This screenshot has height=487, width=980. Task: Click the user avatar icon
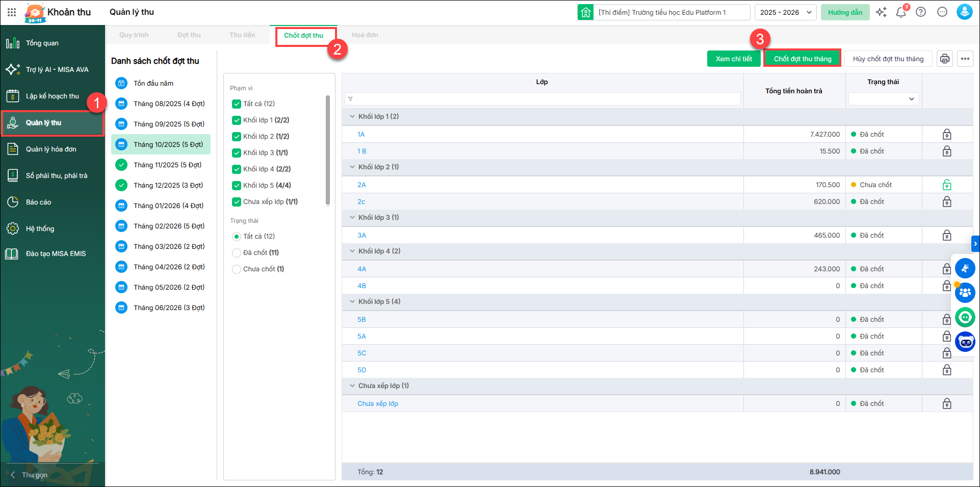coord(964,12)
